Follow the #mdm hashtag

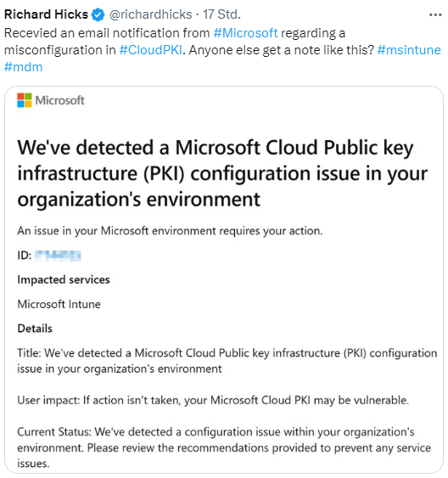23,67
